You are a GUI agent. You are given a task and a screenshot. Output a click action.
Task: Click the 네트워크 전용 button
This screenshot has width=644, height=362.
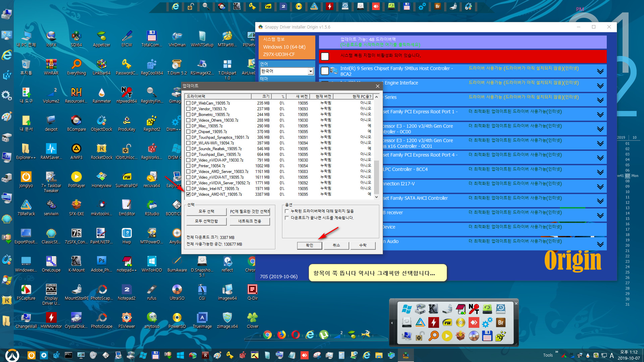tap(250, 221)
